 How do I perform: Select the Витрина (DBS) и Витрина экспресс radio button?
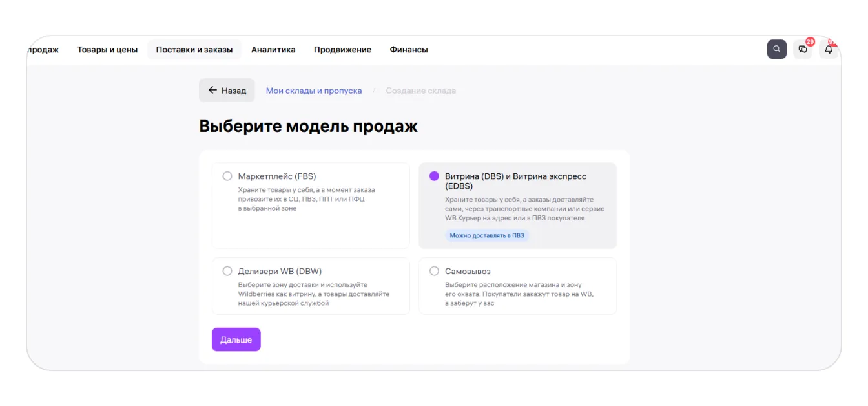click(434, 176)
